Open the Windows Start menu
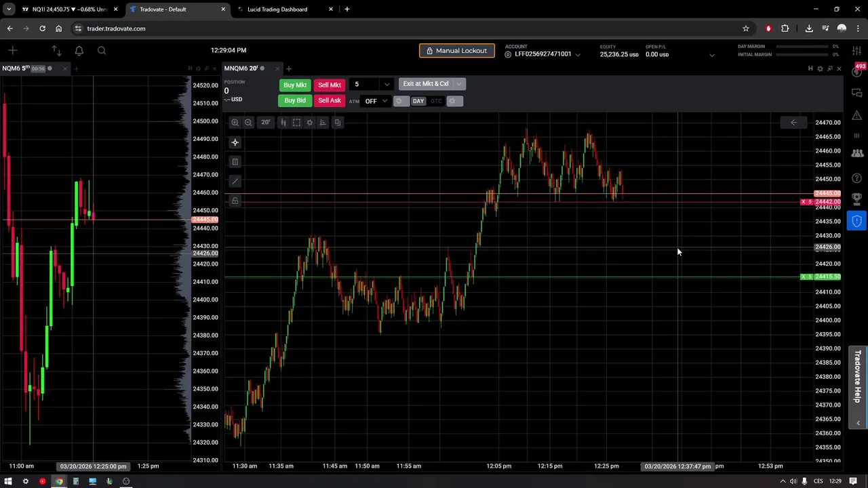This screenshot has height=488, width=868. [x=8, y=481]
